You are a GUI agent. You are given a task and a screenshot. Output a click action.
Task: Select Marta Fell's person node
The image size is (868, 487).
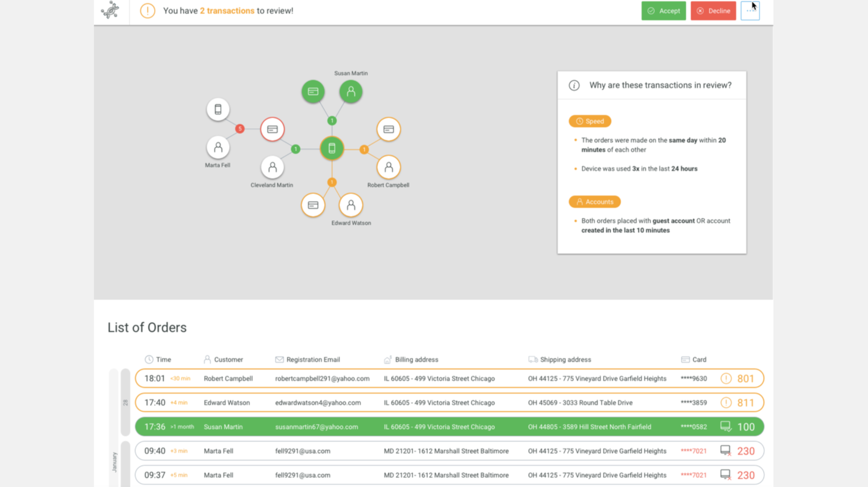click(x=218, y=147)
